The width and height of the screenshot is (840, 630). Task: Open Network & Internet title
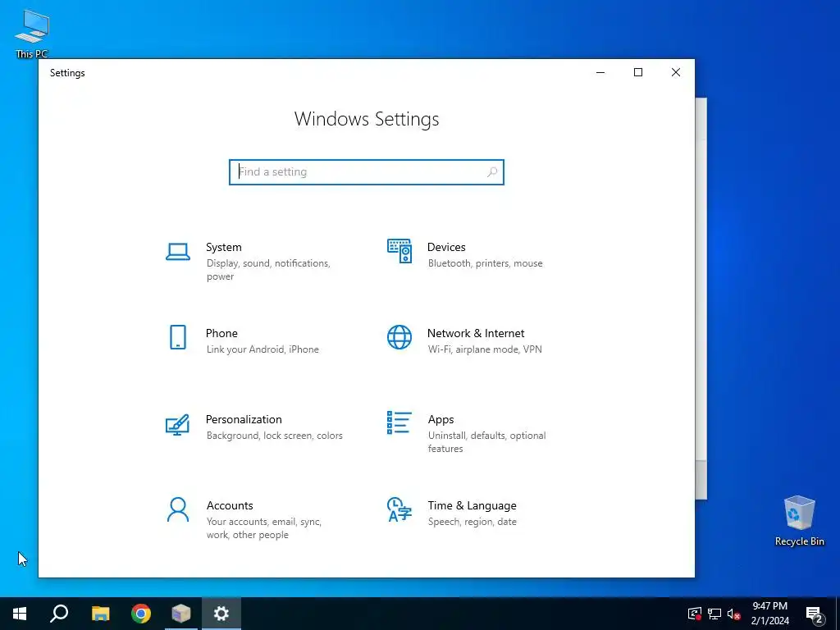pos(476,333)
